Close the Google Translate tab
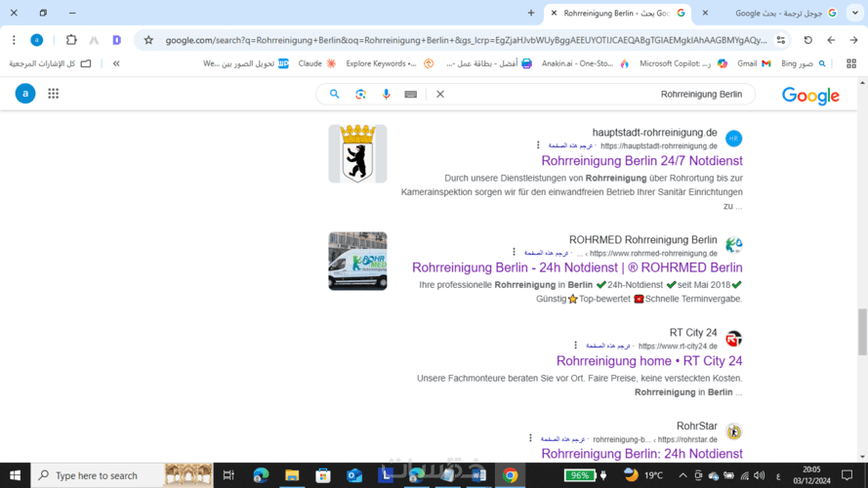 (705, 13)
